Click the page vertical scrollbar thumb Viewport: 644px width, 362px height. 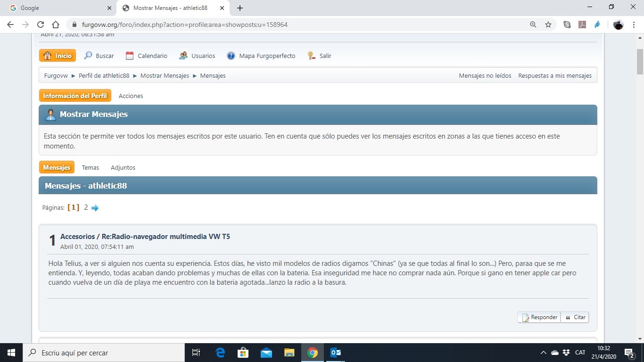[640, 61]
